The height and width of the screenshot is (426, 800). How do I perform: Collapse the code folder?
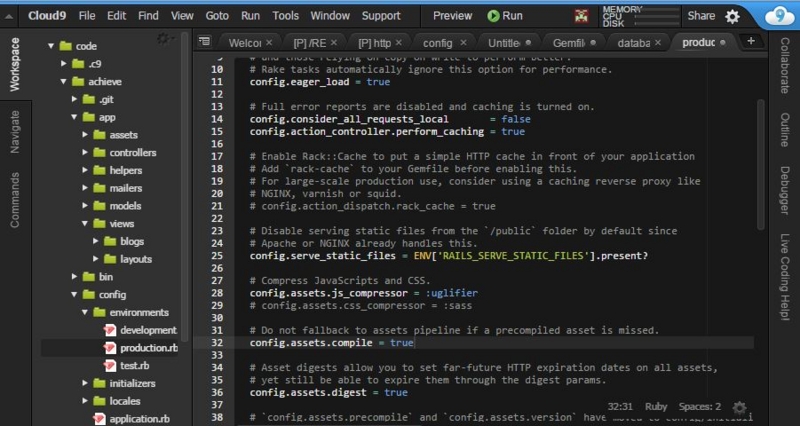(x=51, y=46)
